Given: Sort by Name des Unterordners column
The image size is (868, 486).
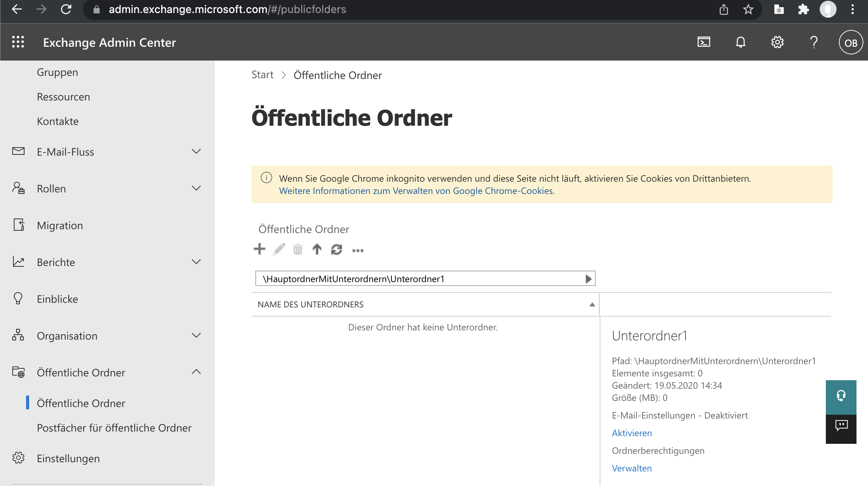Looking at the screenshot, I should (x=425, y=304).
